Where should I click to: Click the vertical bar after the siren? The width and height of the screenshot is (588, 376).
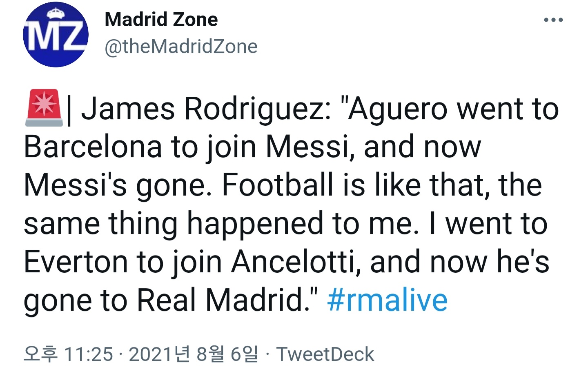tap(69, 110)
